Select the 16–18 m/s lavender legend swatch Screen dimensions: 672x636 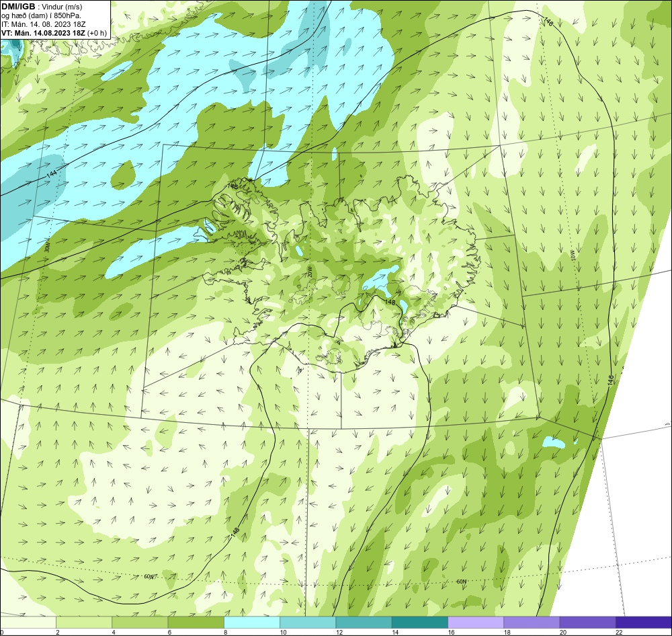476,623
